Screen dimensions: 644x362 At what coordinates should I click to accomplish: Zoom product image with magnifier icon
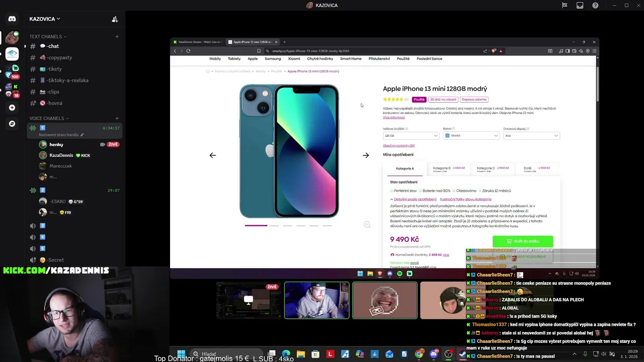pyautogui.click(x=367, y=225)
